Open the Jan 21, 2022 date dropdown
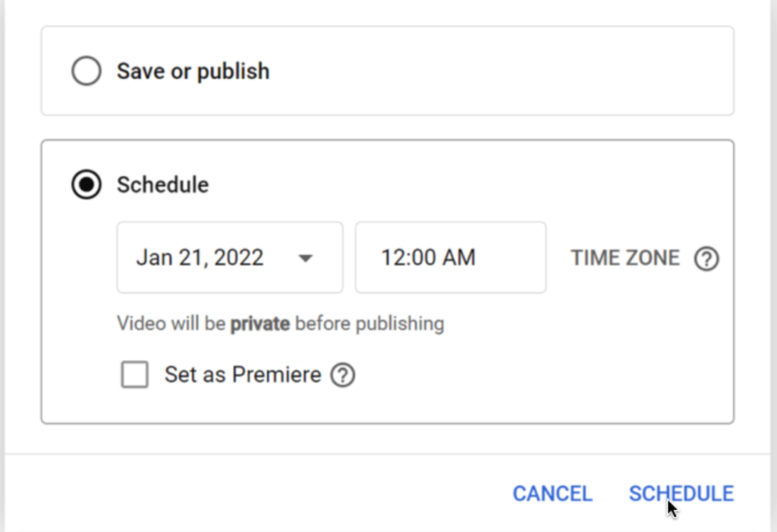 [x=230, y=257]
